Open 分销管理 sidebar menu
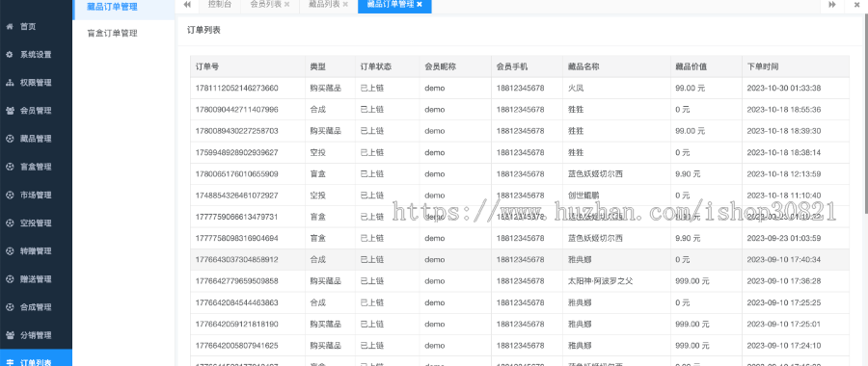 pos(36,335)
